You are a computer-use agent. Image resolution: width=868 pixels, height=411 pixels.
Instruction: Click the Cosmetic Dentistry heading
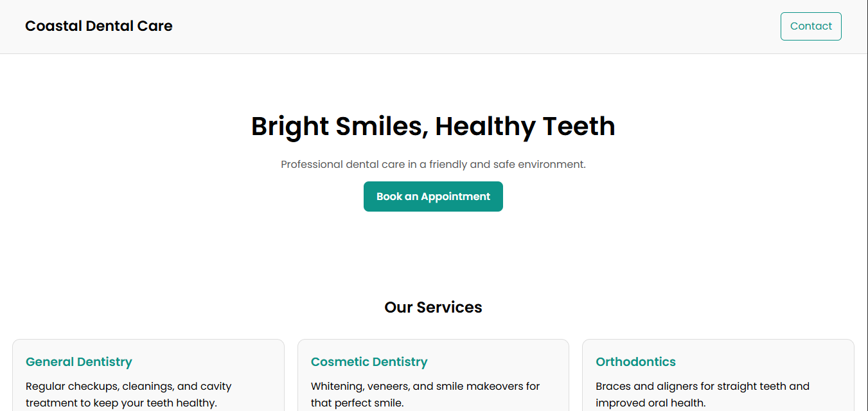pos(369,361)
